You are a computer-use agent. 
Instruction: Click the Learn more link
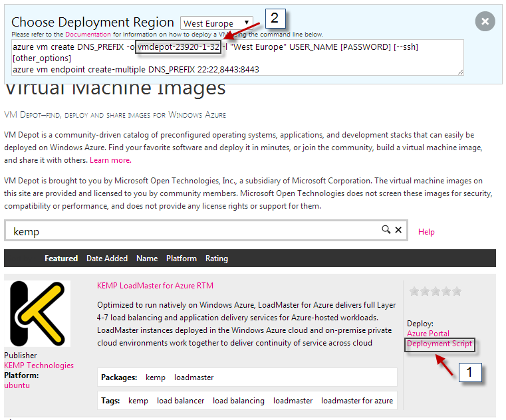tap(110, 160)
